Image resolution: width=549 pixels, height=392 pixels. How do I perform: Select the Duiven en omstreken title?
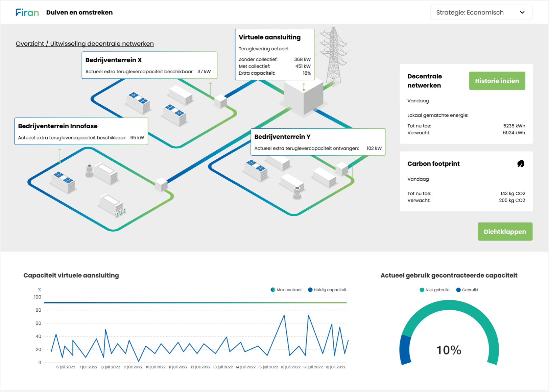(79, 12)
